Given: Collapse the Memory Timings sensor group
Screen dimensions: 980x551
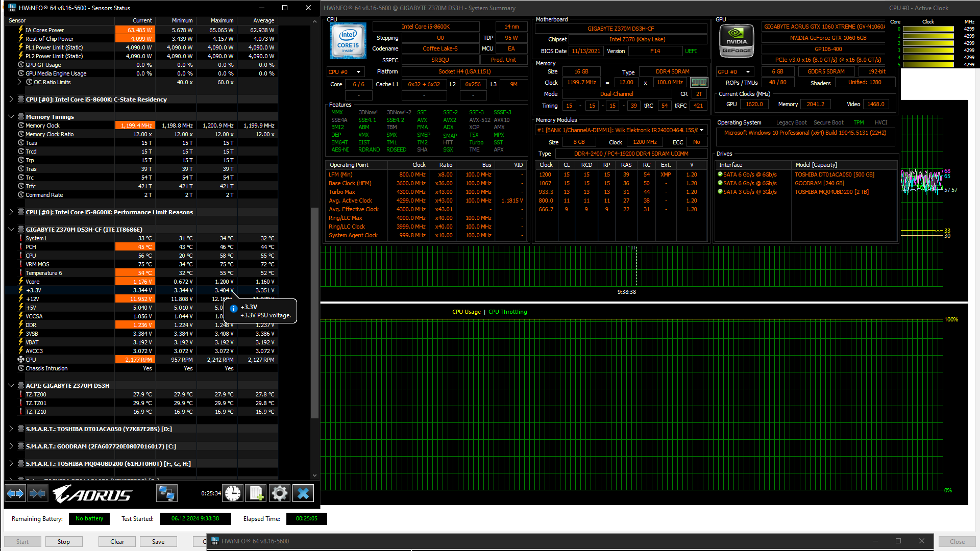Looking at the screenshot, I should tap(11, 117).
